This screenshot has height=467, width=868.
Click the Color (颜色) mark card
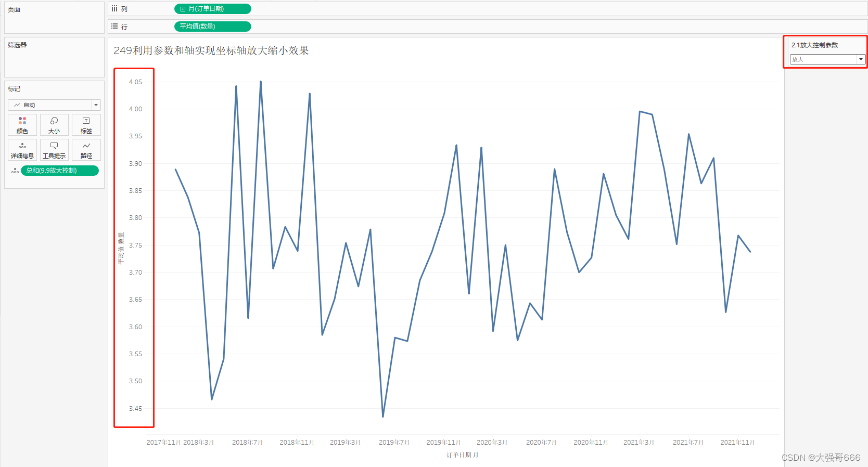click(x=22, y=125)
